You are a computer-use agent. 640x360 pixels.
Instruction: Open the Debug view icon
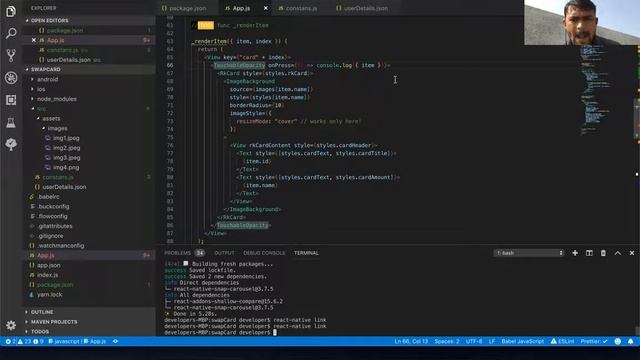11,78
